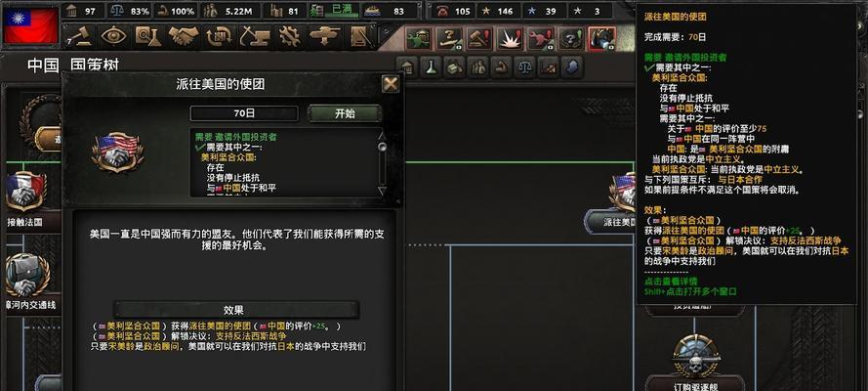Screen dimensions: 868x391
Task: Open the Recruit and Deploy tank screen
Action: [x=325, y=36]
